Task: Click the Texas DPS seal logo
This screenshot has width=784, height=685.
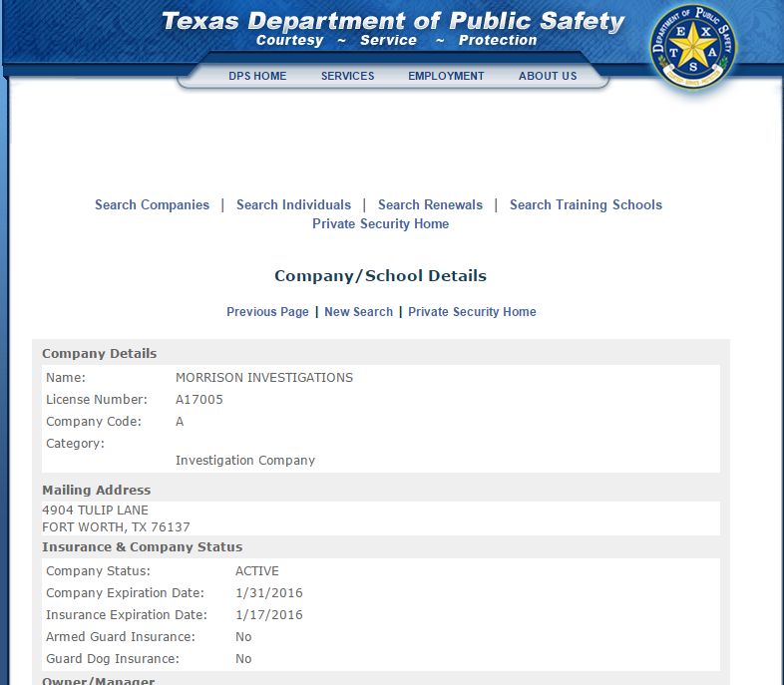Action: (693, 47)
